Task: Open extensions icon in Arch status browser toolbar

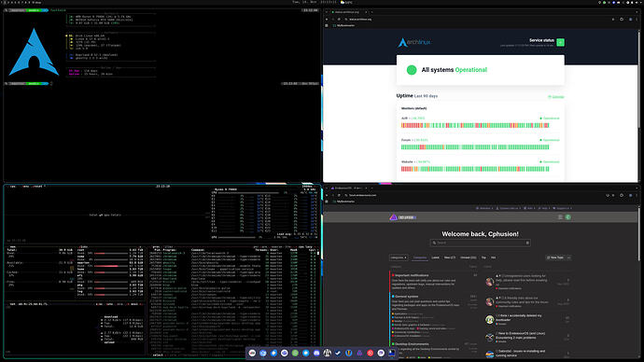Action: [x=622, y=20]
